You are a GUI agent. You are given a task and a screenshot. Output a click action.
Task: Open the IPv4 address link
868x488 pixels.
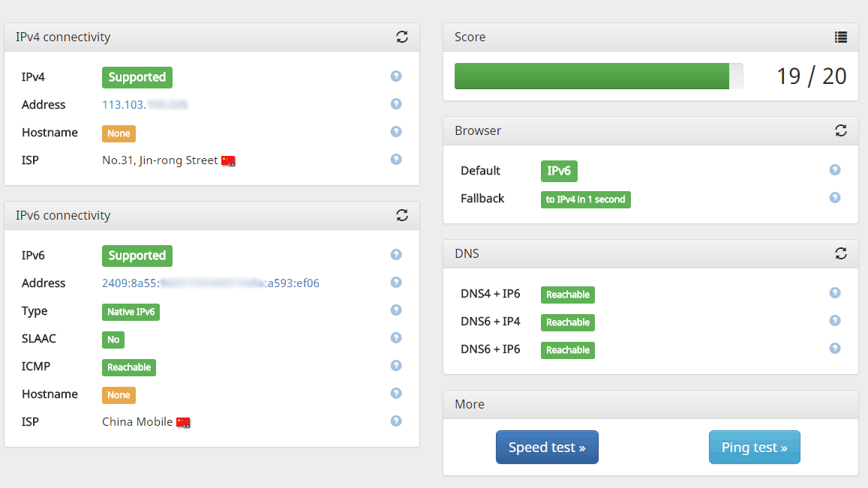tap(144, 105)
